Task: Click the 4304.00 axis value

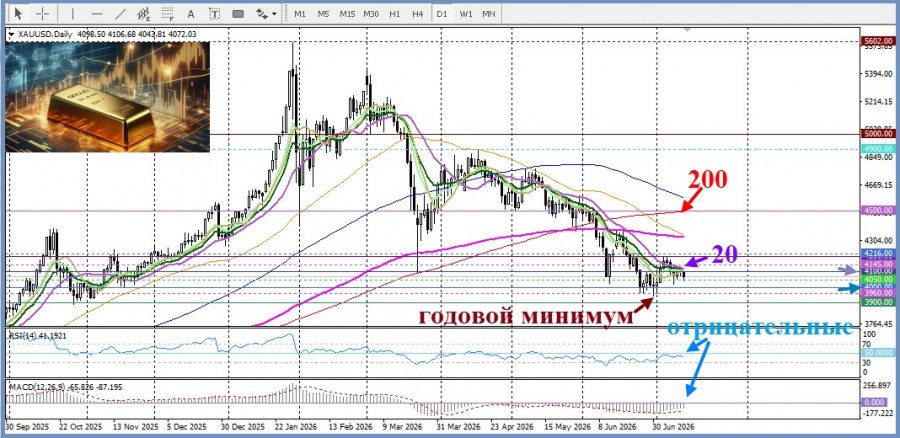Action: pos(878,241)
